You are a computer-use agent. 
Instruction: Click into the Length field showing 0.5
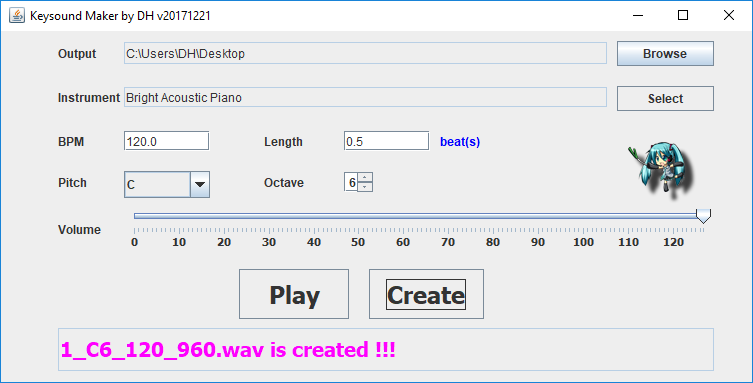pyautogui.click(x=386, y=141)
